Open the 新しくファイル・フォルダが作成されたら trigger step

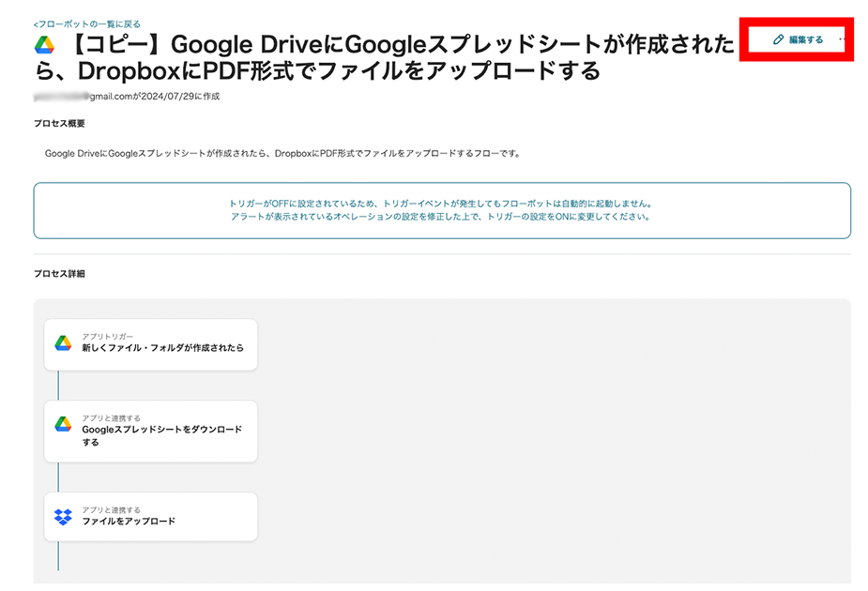(162, 348)
